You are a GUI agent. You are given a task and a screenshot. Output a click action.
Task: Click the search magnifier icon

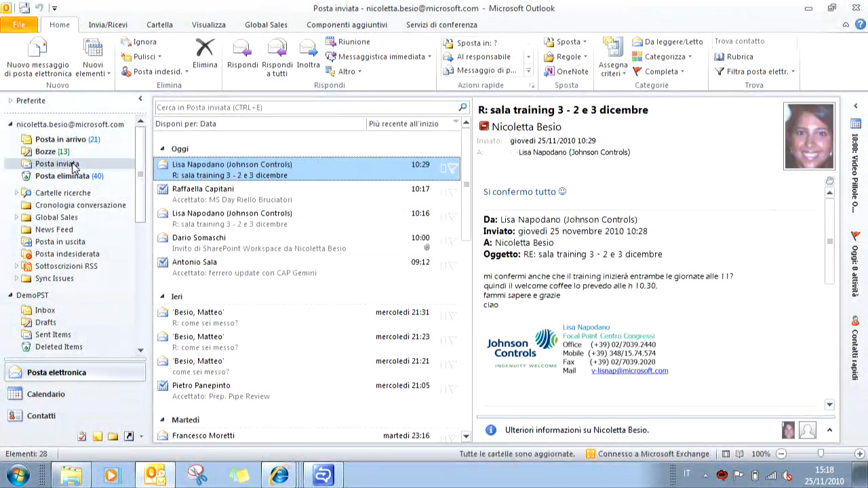463,107
